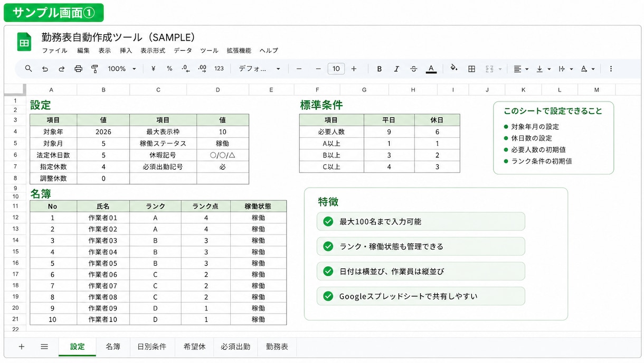The width and height of the screenshot is (644, 363).
Task: Click the document title 勤務表自動作成ツール
Action: [118, 37]
